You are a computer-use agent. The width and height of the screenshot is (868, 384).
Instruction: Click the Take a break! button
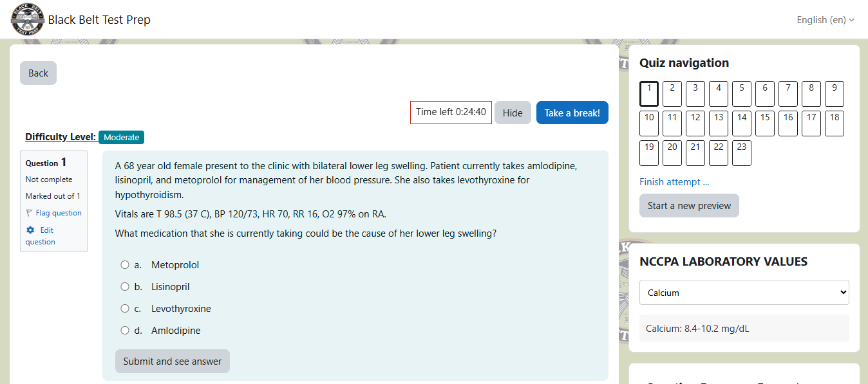pos(572,113)
